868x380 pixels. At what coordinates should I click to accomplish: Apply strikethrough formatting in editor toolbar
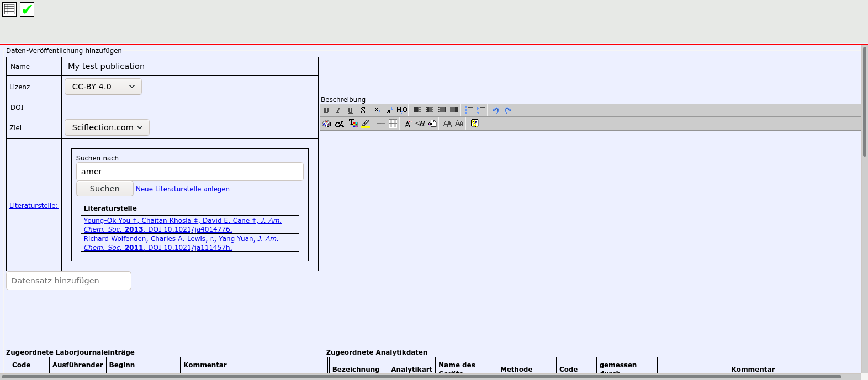[362, 110]
